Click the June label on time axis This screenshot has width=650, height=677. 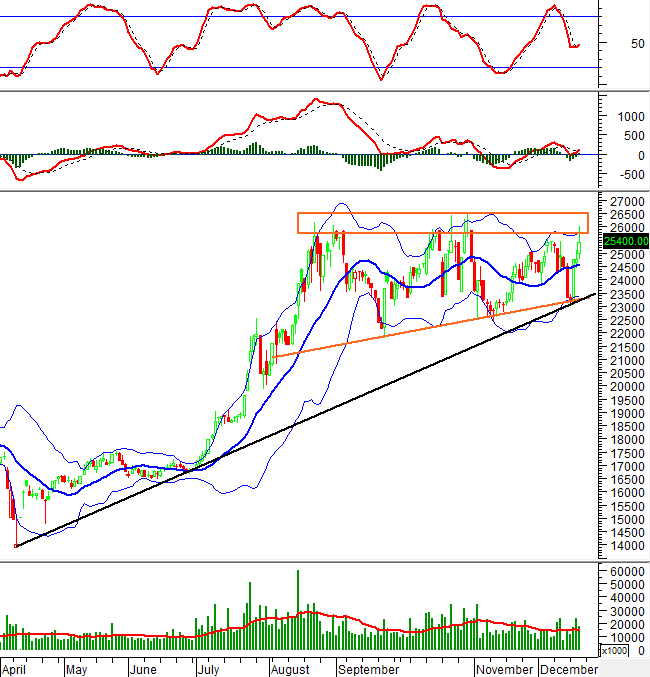[x=145, y=668]
